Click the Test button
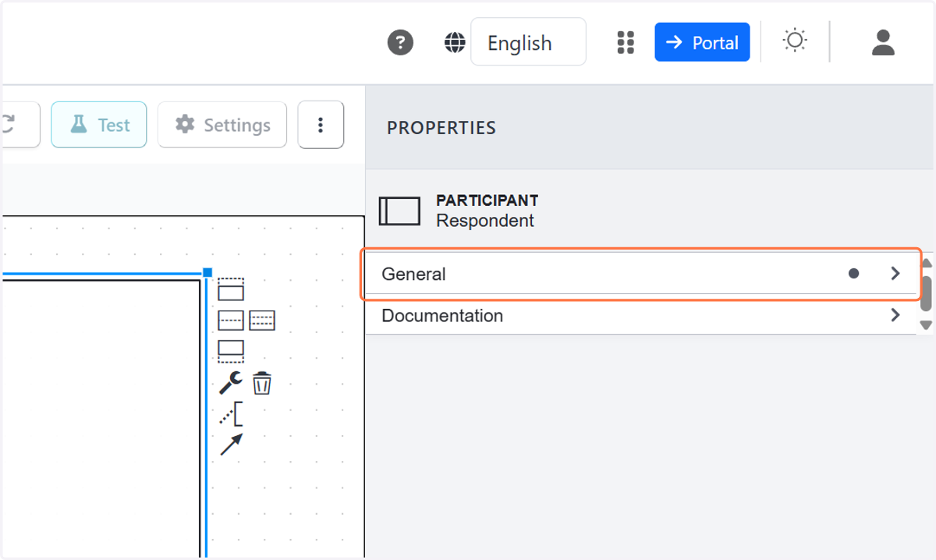The height and width of the screenshot is (560, 936). pyautogui.click(x=99, y=125)
